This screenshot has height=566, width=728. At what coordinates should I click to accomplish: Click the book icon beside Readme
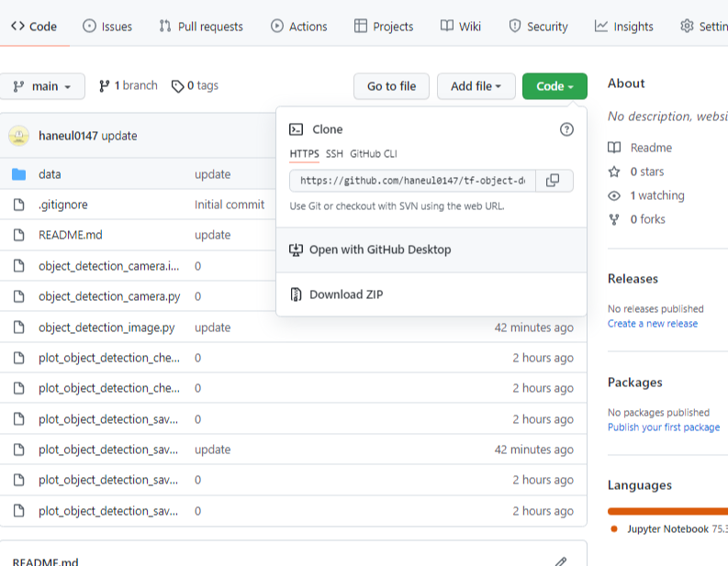(614, 148)
